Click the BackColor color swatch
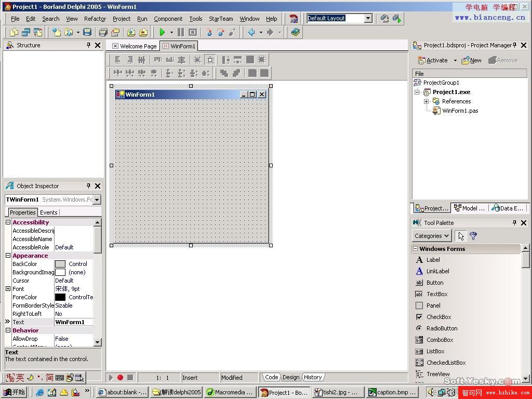Viewport: 532px width, 399px height. (x=60, y=264)
